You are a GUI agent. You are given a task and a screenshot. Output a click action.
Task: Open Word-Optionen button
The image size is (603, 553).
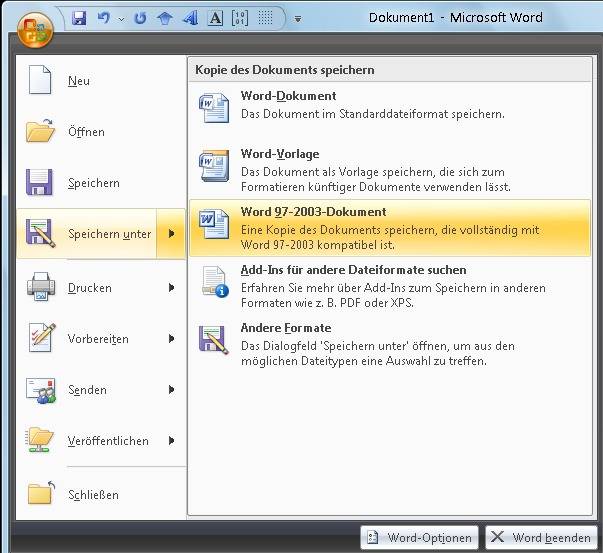coord(420,537)
